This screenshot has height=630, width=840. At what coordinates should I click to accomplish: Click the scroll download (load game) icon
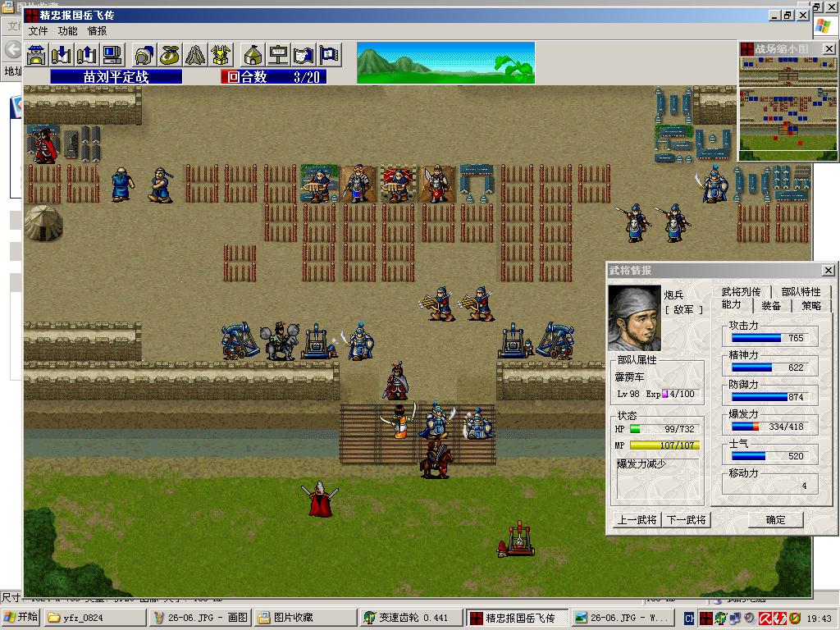[x=62, y=55]
